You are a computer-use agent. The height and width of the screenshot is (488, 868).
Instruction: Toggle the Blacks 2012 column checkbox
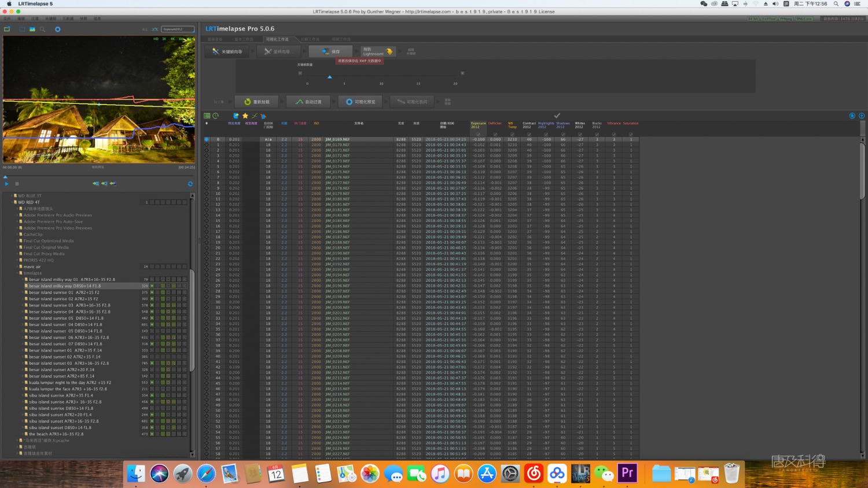(x=597, y=134)
